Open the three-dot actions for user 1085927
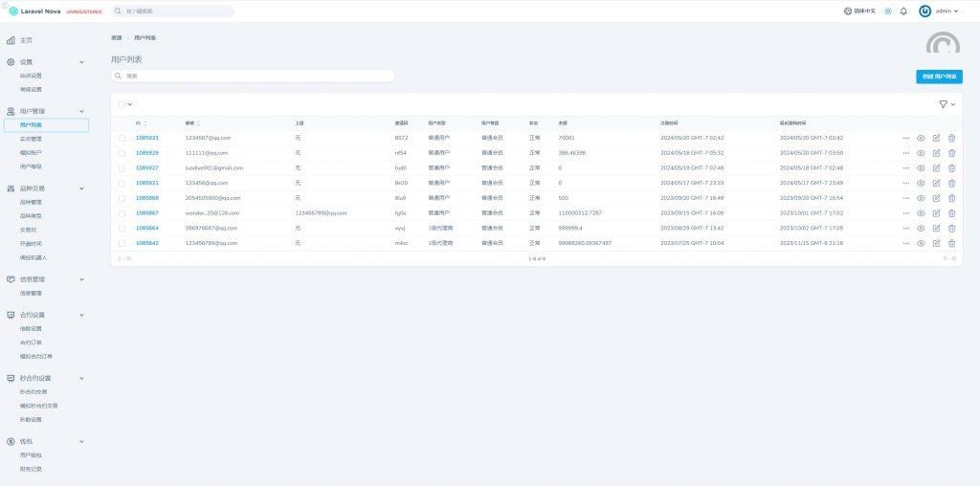Viewport: 980px width, 486px height. 905,167
